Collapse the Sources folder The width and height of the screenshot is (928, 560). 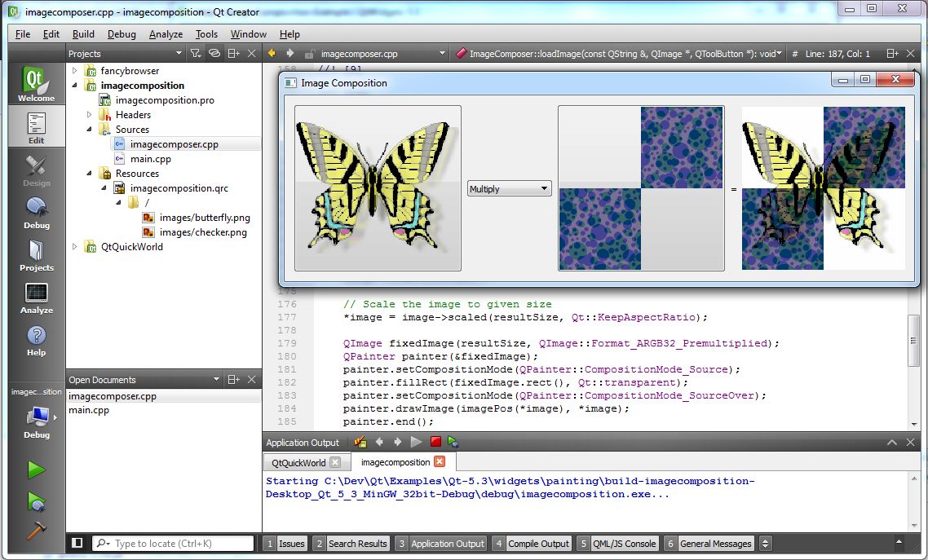point(90,129)
